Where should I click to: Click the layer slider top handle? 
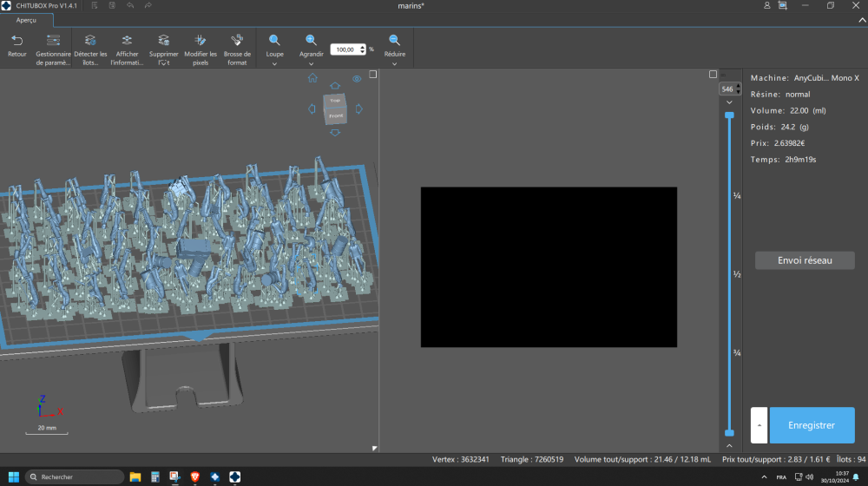point(729,115)
